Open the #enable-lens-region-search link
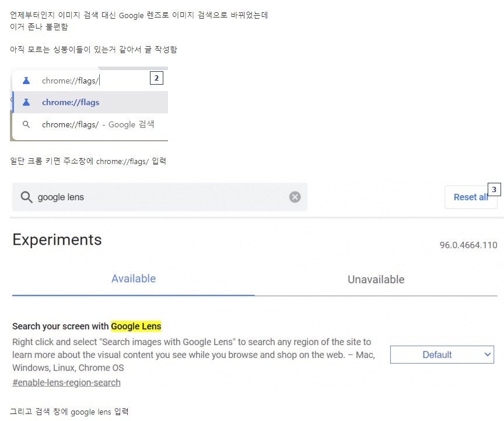The width and height of the screenshot is (504, 421). [x=66, y=382]
